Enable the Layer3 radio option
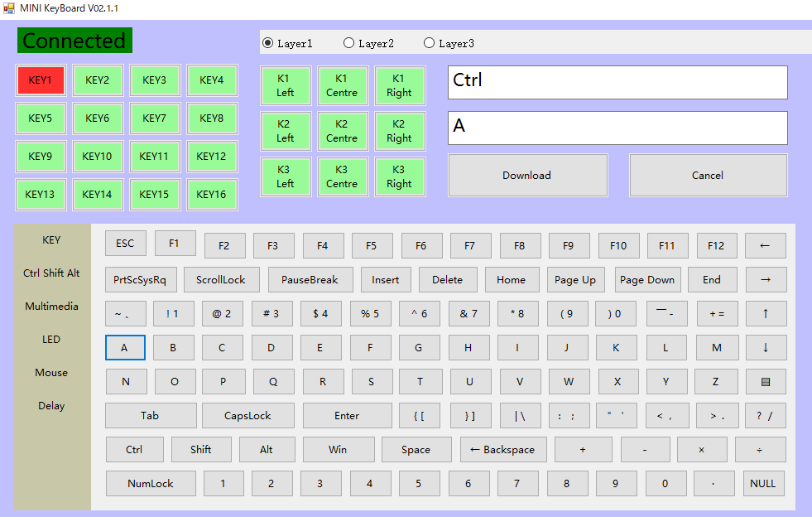812x517 pixels. pyautogui.click(x=430, y=43)
